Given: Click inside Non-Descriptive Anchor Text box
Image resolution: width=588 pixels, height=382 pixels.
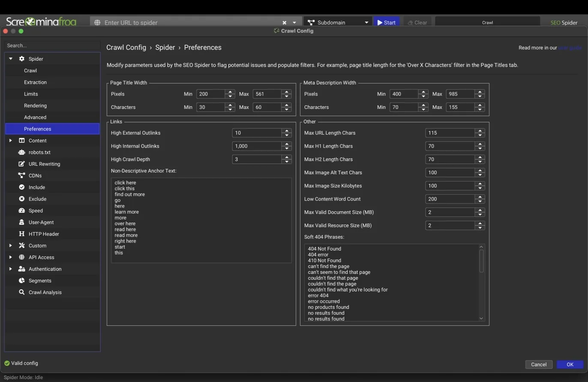Looking at the screenshot, I should 201,220.
